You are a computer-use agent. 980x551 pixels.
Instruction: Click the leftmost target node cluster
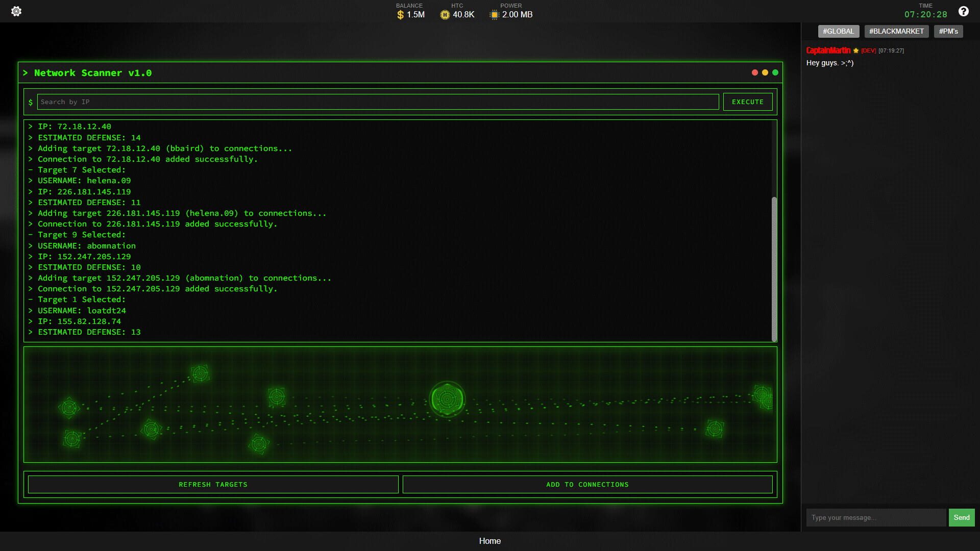click(69, 408)
